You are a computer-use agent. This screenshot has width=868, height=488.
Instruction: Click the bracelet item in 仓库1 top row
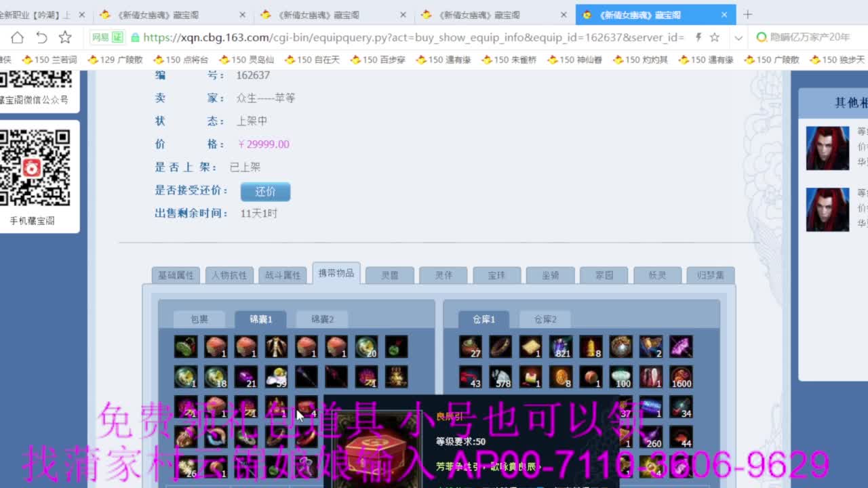click(500, 346)
